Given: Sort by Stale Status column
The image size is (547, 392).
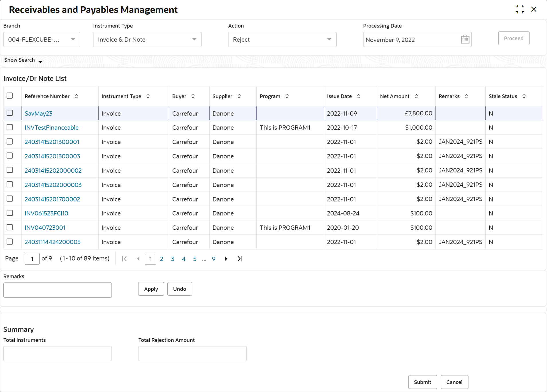Looking at the screenshot, I should 524,96.
